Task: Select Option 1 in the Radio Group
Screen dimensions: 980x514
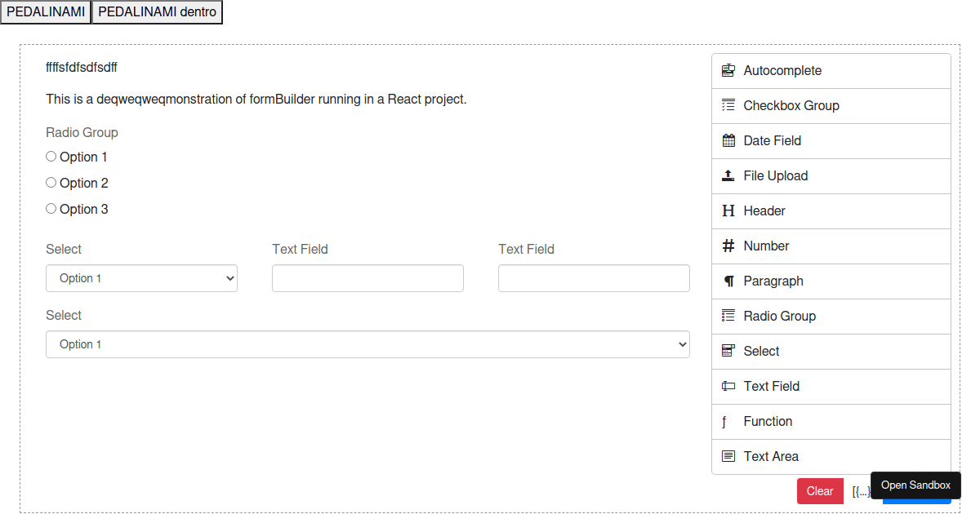Action: pos(51,156)
